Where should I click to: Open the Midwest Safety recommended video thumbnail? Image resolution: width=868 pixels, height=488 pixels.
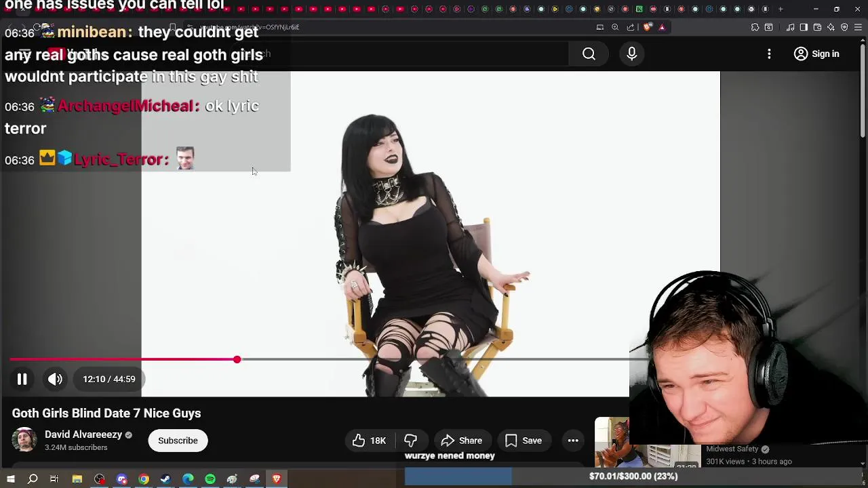(x=648, y=443)
